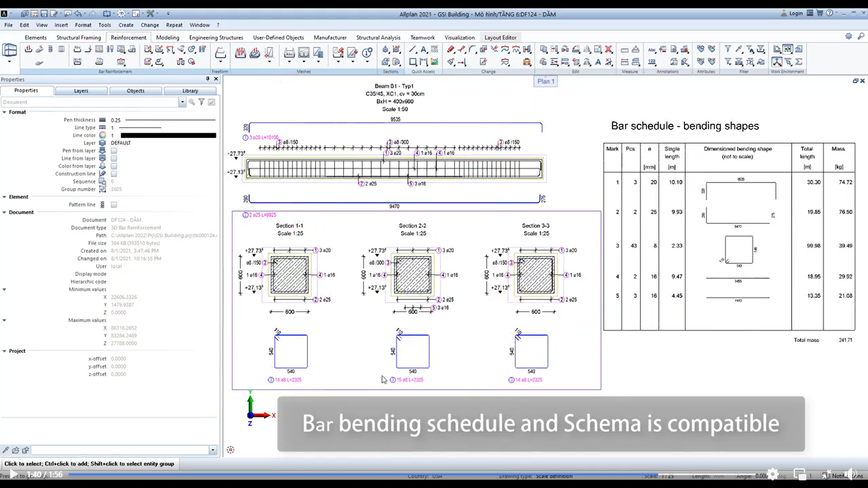The width and height of the screenshot is (868, 488).
Task: Click the ruler measure icon in Measure group
Action: [x=625, y=50]
